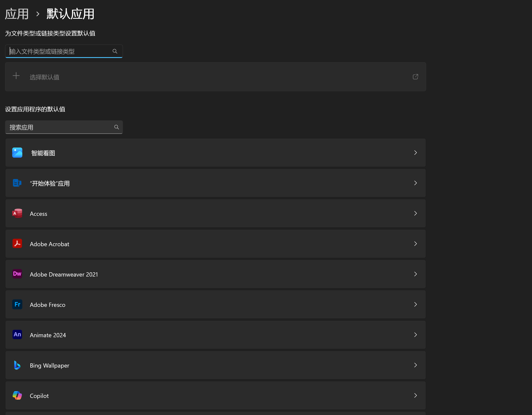
Task: Select the Access list entry
Action: 215,213
